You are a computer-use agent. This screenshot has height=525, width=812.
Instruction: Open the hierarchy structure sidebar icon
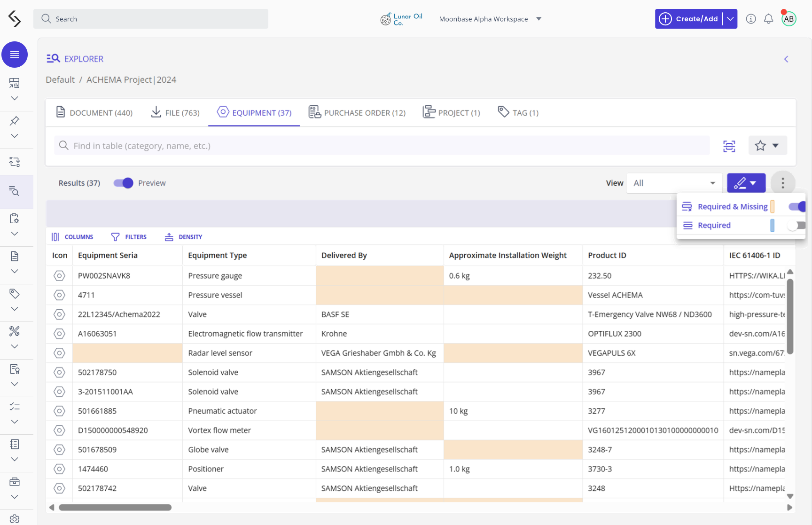(15, 162)
